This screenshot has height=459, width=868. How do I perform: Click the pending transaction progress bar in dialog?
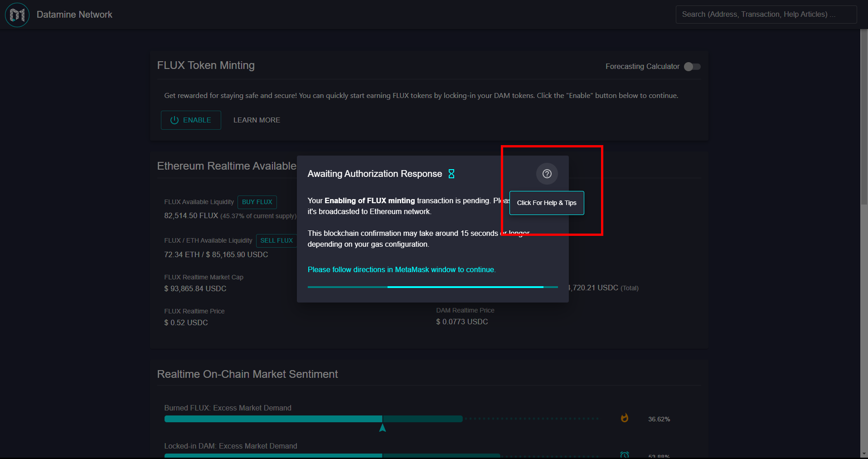[433, 287]
